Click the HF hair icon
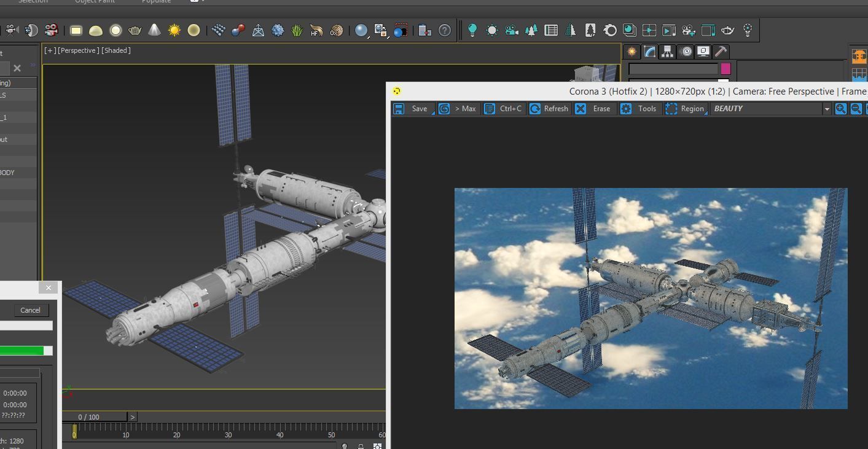Screen dimensions: 868x449 tap(316, 30)
